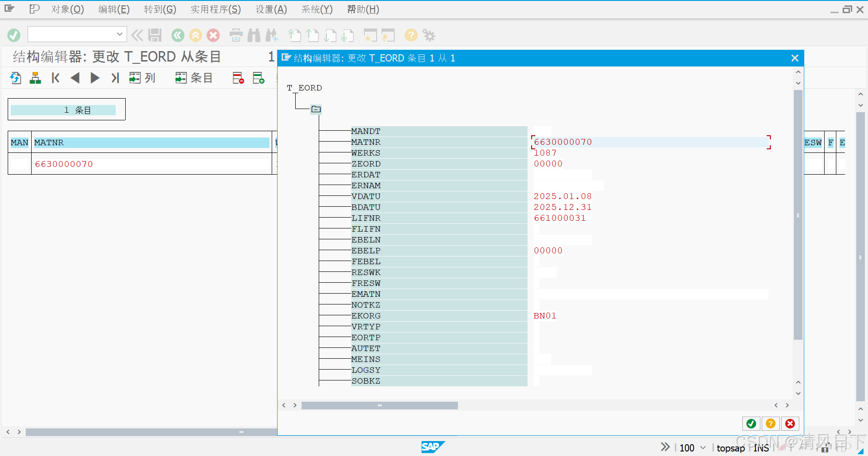The height and width of the screenshot is (456, 868).
Task: Click the WERKS value 1087
Action: pyautogui.click(x=545, y=153)
